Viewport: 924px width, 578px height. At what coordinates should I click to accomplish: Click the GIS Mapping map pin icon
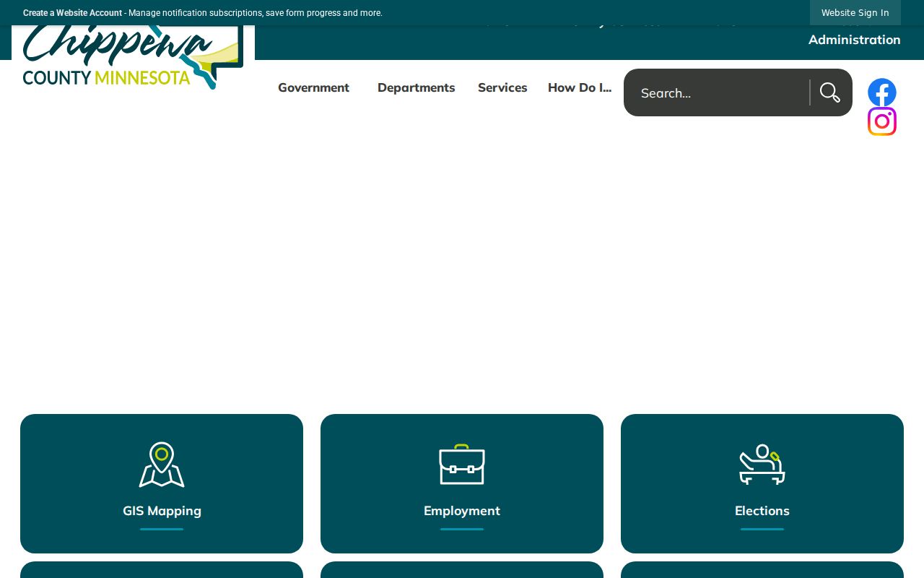click(x=162, y=465)
